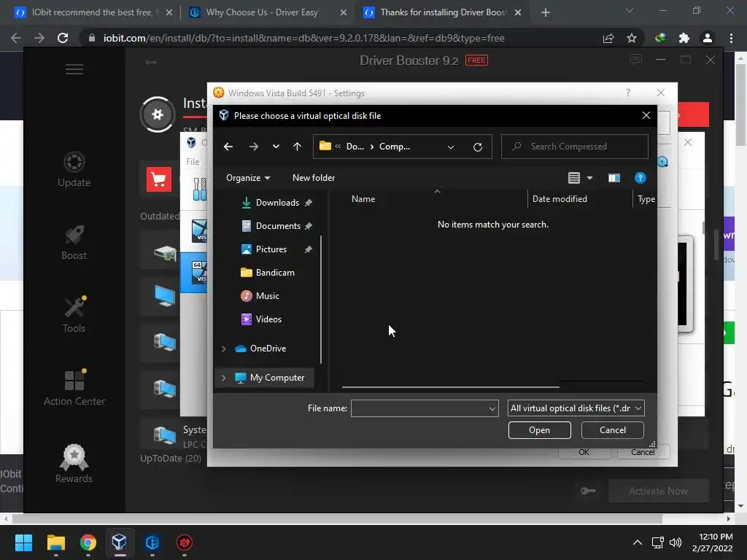Click the Driver Booster shopping cart icon
This screenshot has width=747, height=560.
tap(158, 179)
